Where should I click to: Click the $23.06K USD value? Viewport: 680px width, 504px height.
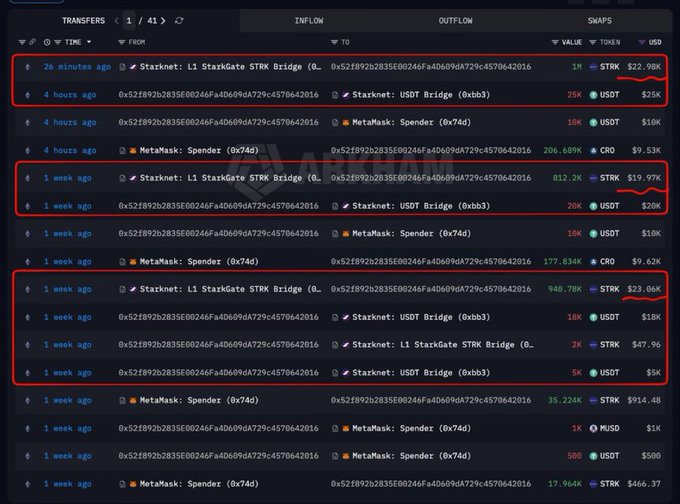[x=644, y=289]
